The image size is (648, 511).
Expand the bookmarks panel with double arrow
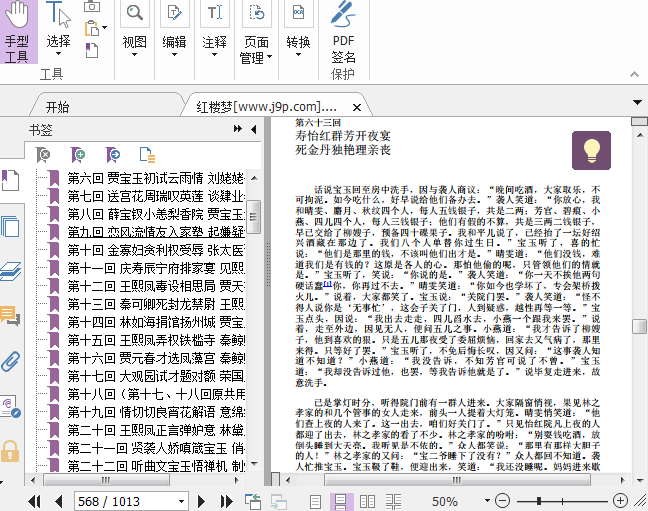coord(238,129)
